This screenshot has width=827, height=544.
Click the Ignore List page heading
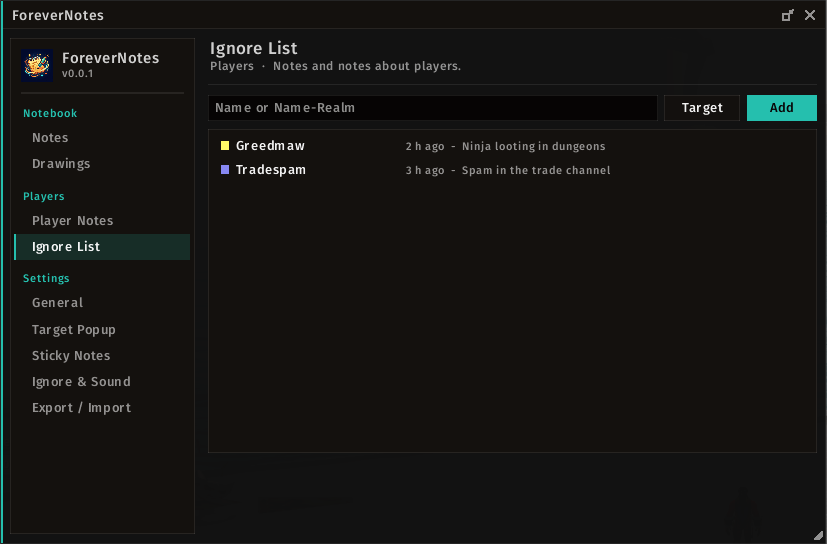tap(254, 49)
